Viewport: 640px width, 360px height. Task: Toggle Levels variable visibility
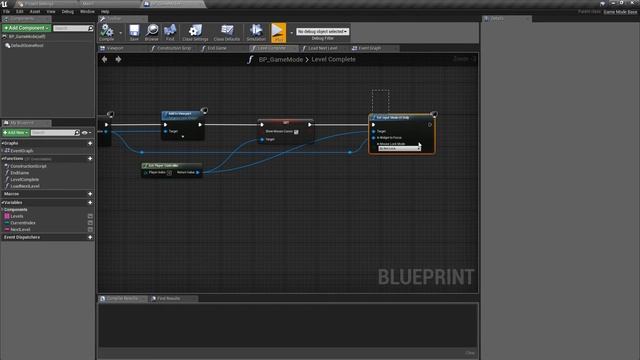click(x=90, y=216)
